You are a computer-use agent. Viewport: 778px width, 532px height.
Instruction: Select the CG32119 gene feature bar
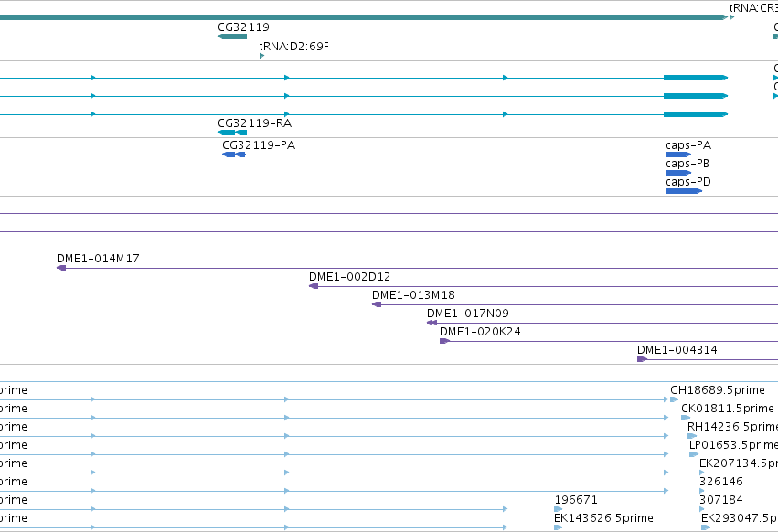coord(232,37)
